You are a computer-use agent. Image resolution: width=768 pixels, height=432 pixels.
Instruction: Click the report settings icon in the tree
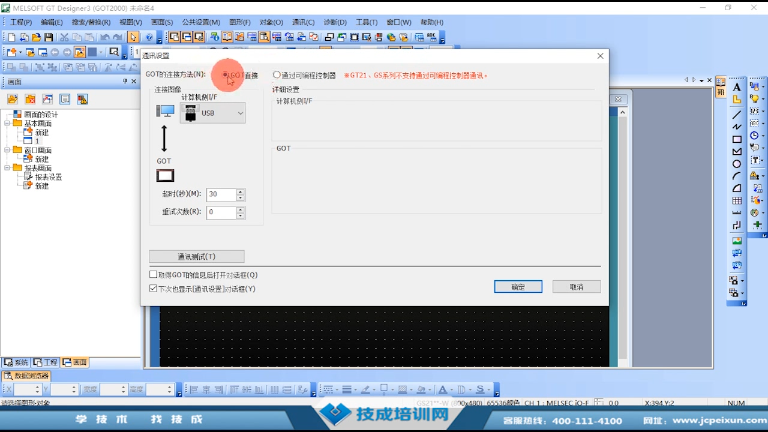[28, 177]
